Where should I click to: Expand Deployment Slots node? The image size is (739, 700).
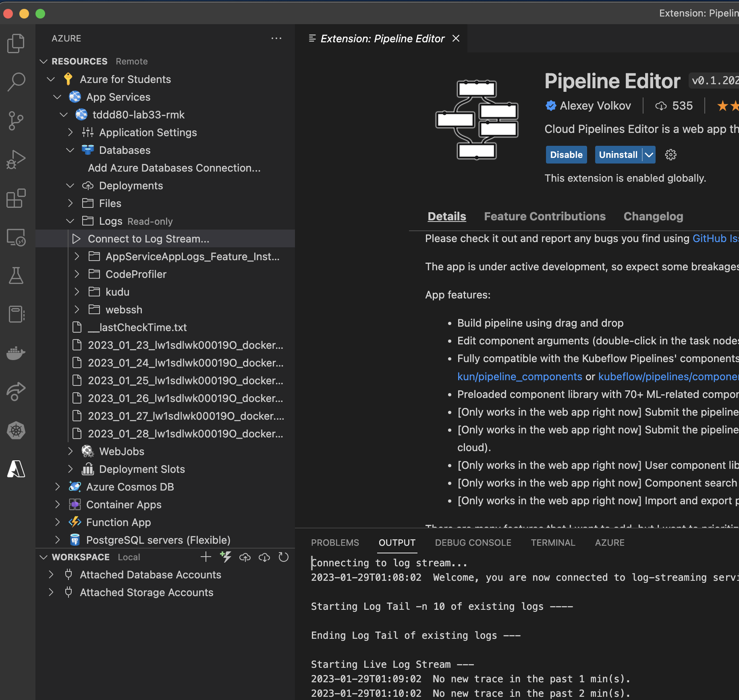click(x=71, y=469)
